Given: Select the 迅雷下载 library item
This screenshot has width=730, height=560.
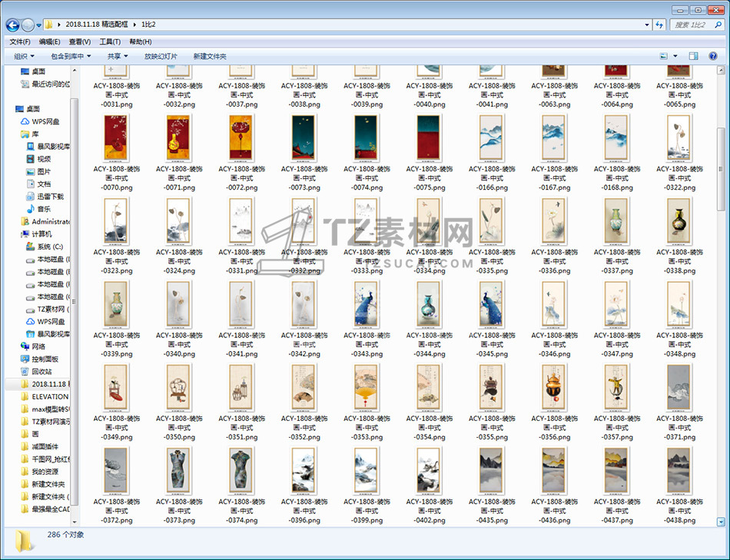Looking at the screenshot, I should pyautogui.click(x=45, y=197).
